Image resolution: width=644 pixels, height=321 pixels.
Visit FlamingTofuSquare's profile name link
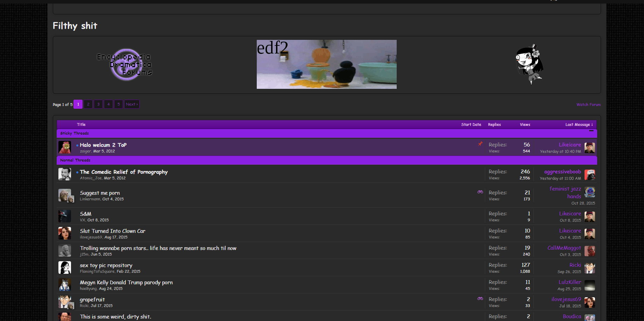[97, 271]
